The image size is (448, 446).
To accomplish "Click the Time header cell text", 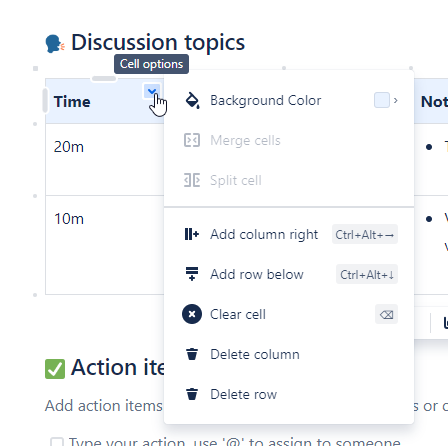I will (72, 102).
